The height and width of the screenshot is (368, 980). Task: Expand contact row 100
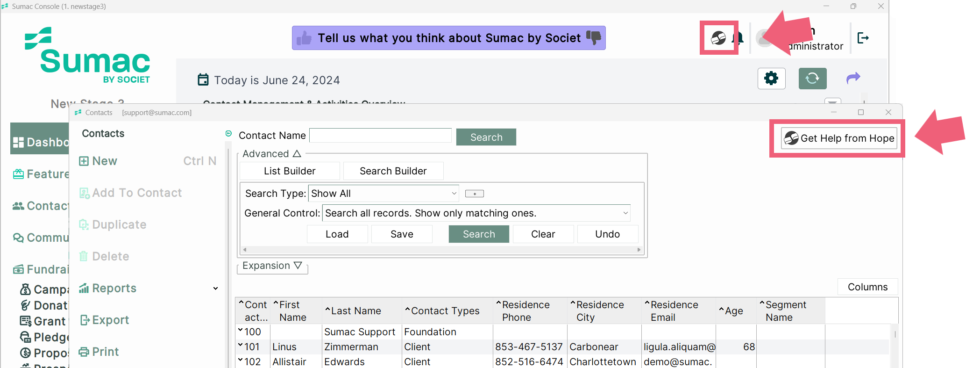coord(240,330)
